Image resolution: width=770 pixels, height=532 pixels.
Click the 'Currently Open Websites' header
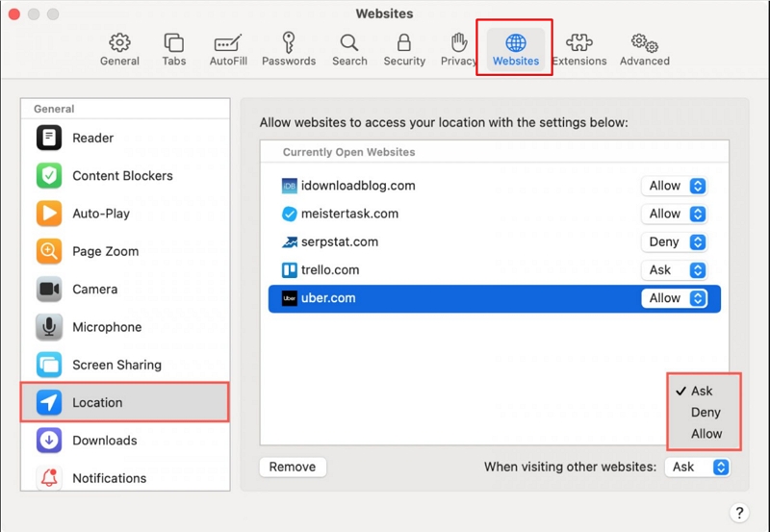[x=348, y=152]
